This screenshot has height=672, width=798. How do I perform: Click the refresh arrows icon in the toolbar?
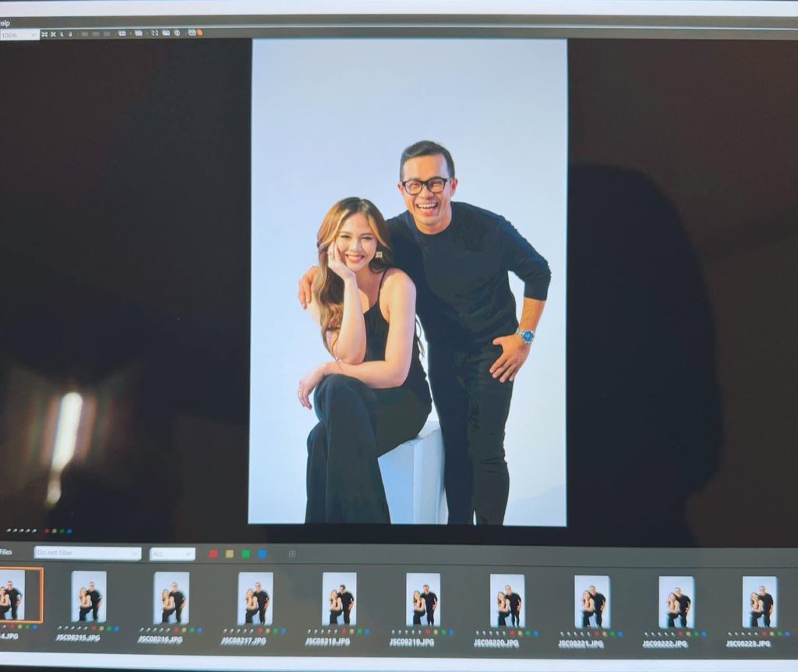[155, 33]
